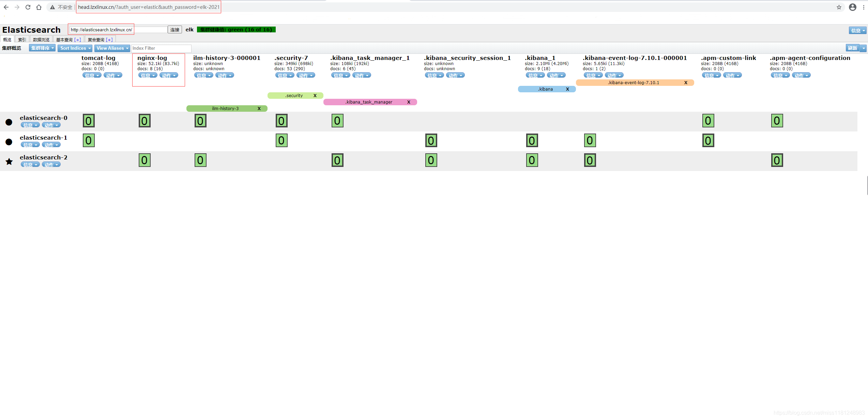Open the Sort Indices dropdown
Image resolution: width=868 pixels, height=419 pixels.
75,48
